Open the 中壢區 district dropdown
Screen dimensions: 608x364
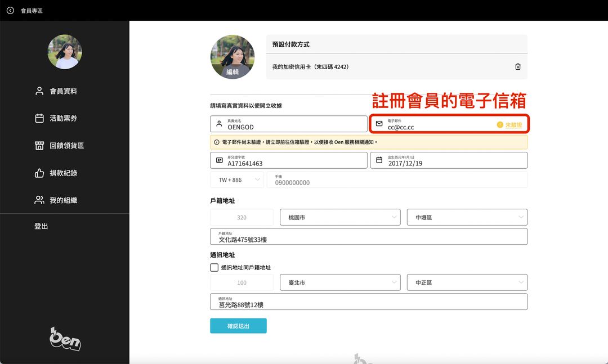[x=467, y=217]
